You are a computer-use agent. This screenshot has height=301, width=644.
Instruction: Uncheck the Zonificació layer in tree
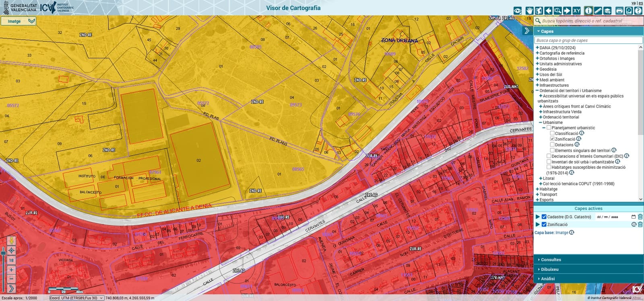tap(552, 139)
